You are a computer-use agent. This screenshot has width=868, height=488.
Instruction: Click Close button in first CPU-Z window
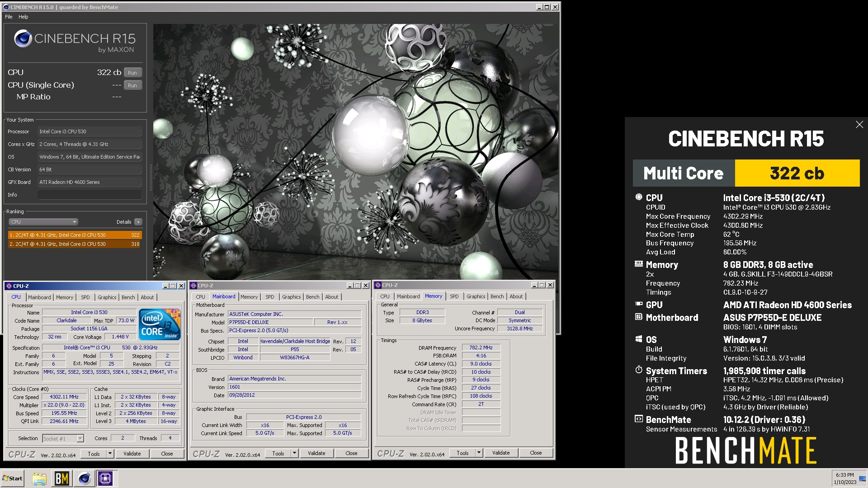click(167, 454)
